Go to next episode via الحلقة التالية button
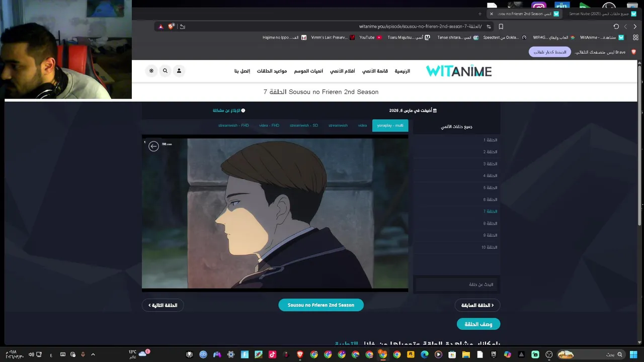The width and height of the screenshot is (644, 362). 163,305
